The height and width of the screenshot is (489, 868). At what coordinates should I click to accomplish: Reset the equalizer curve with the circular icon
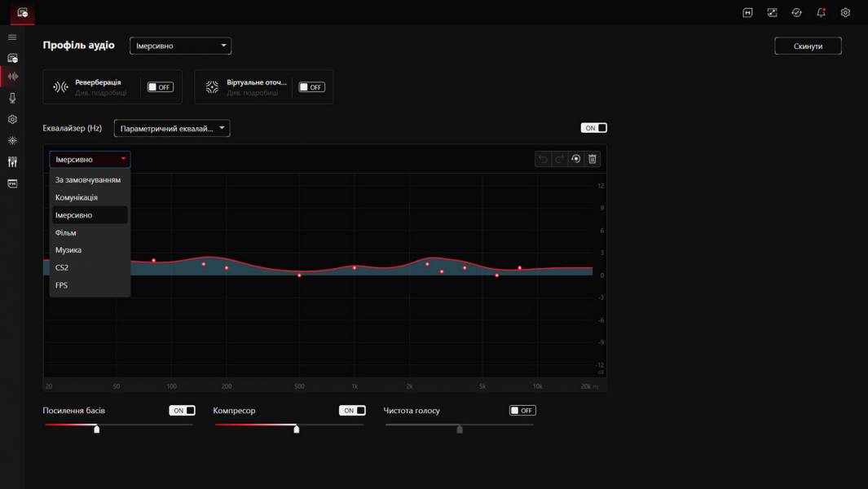point(575,160)
